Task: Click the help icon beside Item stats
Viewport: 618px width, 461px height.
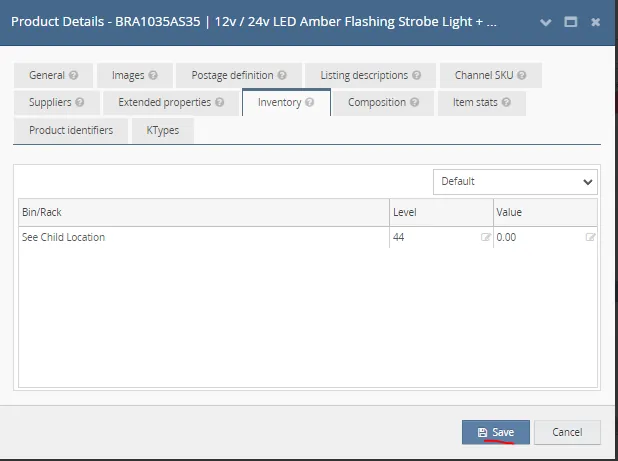Action: [x=506, y=102]
